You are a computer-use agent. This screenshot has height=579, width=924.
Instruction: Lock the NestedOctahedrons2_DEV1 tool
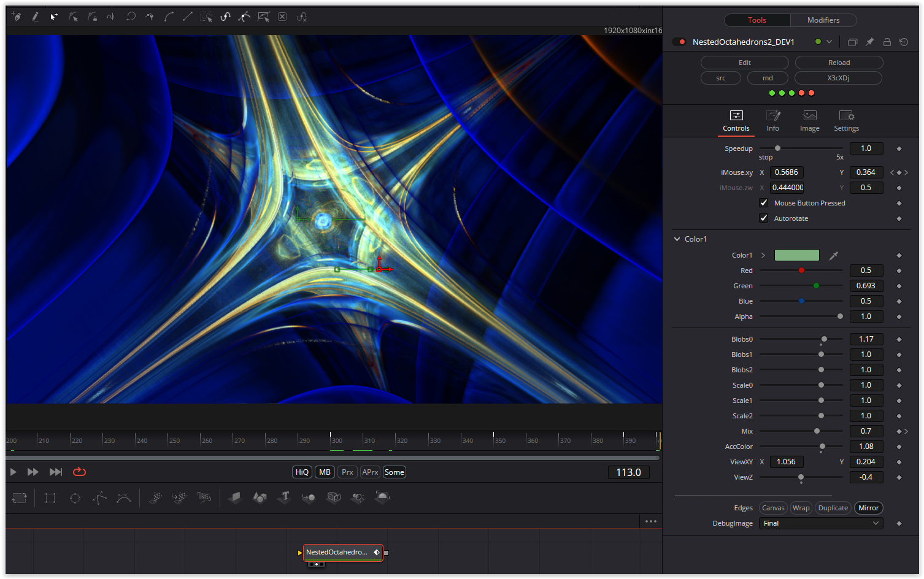(887, 42)
